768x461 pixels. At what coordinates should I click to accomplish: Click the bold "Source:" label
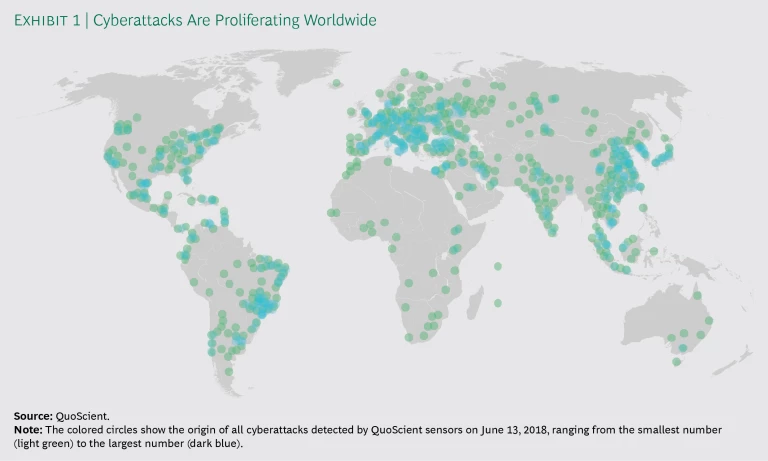tap(32, 415)
